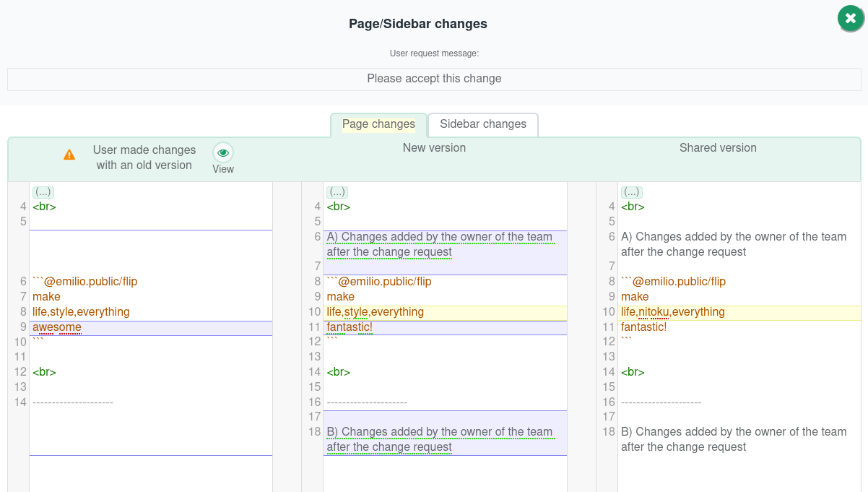Click the line 14 '<br>' tag in New version column

339,372
